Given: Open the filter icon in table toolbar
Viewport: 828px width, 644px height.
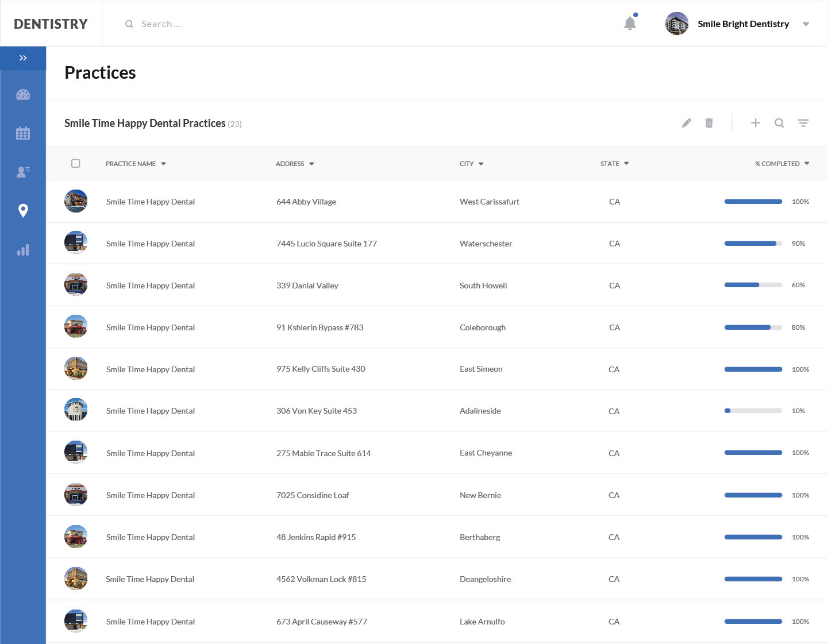Looking at the screenshot, I should tap(803, 123).
